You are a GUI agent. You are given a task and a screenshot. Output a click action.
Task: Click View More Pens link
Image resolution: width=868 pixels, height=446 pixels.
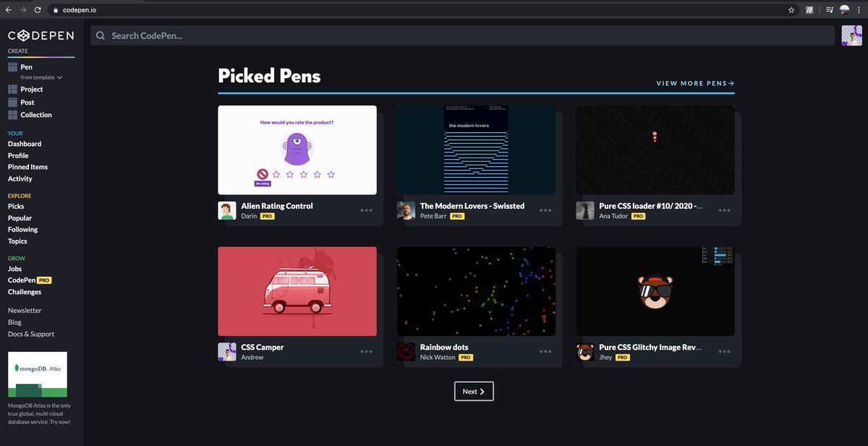pos(695,83)
